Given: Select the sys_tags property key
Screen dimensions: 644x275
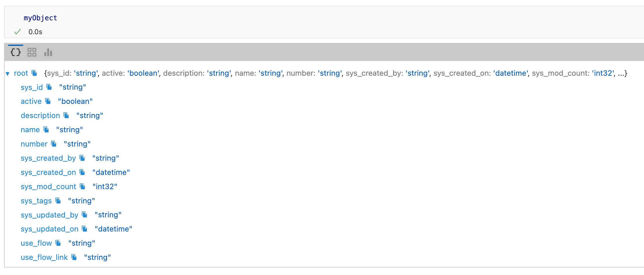Looking at the screenshot, I should point(36,201).
